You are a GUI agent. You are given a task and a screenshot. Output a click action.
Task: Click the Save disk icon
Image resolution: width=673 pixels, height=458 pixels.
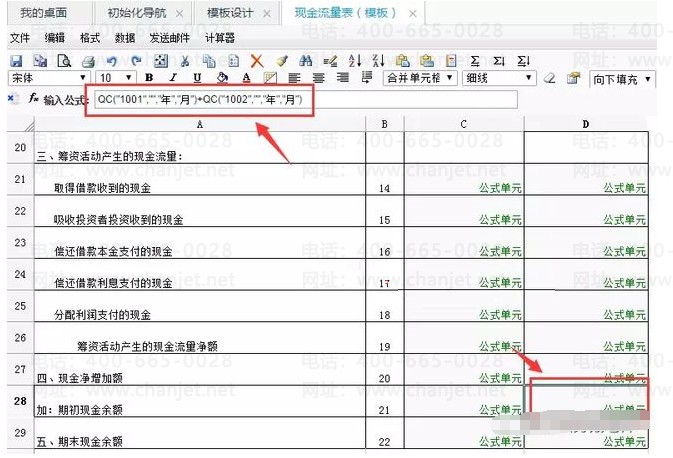16,61
